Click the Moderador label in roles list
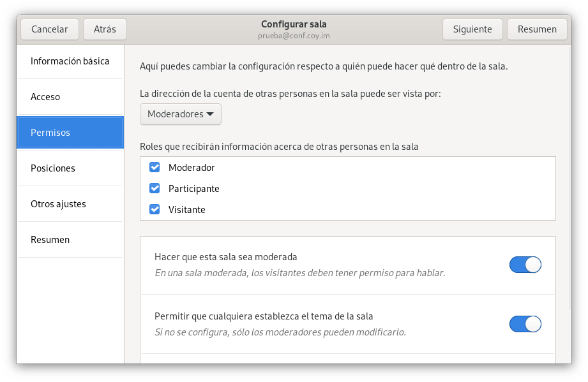 point(192,168)
